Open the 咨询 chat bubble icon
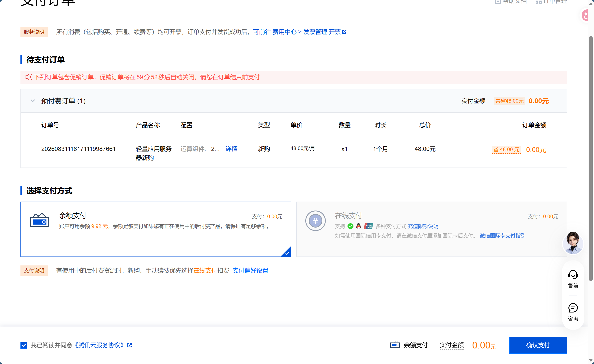 tap(573, 308)
